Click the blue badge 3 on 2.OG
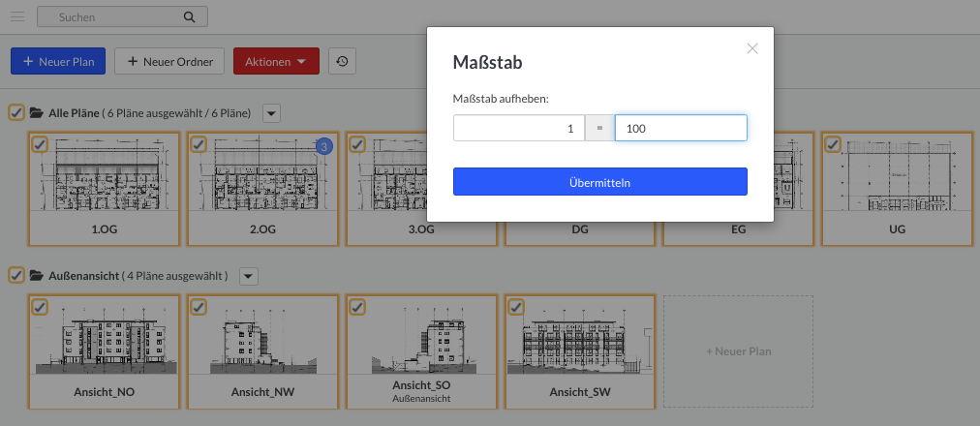 point(323,147)
